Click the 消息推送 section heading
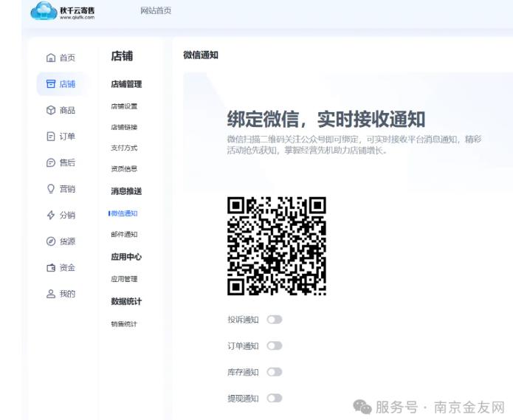Image resolution: width=513 pixels, height=420 pixels. click(126, 191)
